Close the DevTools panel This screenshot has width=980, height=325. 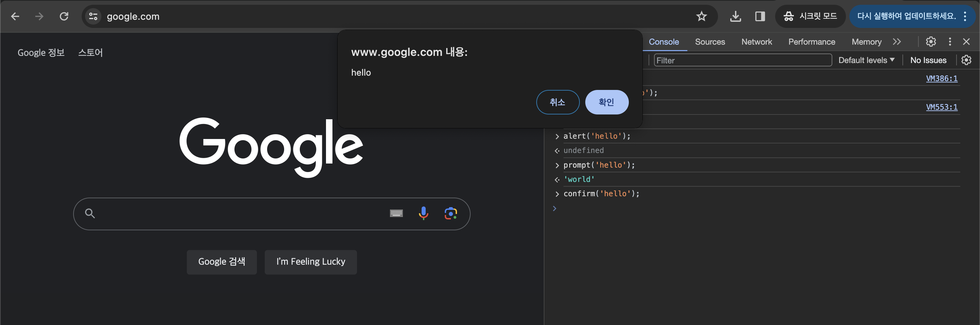[x=966, y=42]
